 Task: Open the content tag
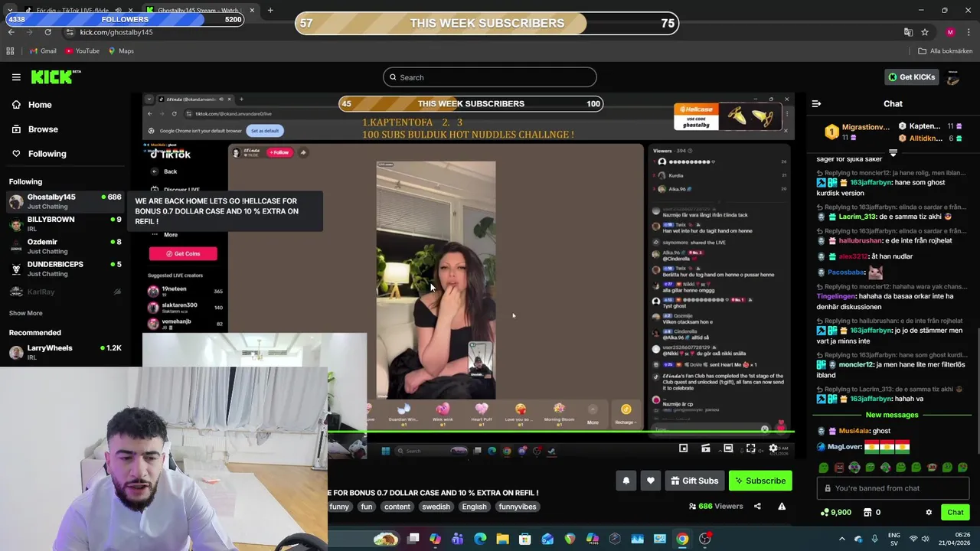[397, 507]
